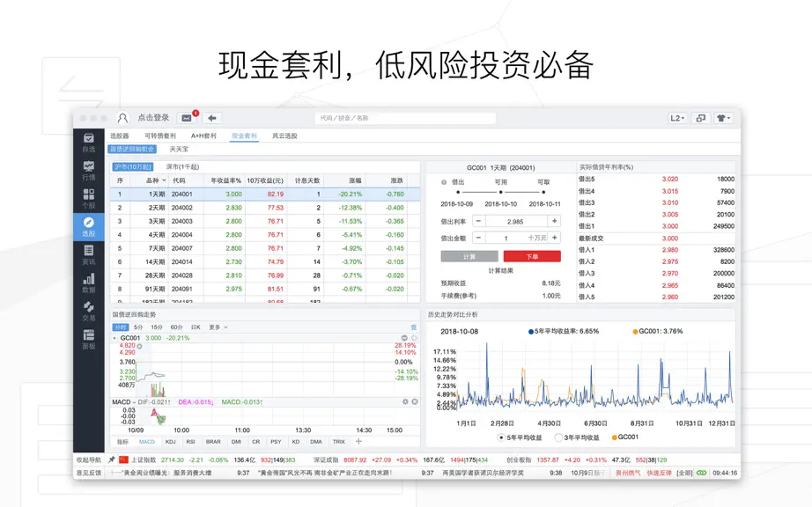
Task: Click the 可用 date point on timeline
Action: pos(501,193)
